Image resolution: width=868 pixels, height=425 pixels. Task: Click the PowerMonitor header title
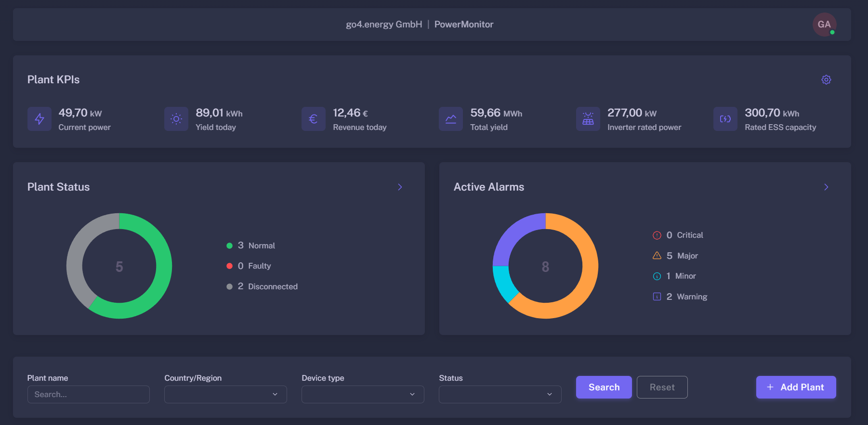[464, 25]
